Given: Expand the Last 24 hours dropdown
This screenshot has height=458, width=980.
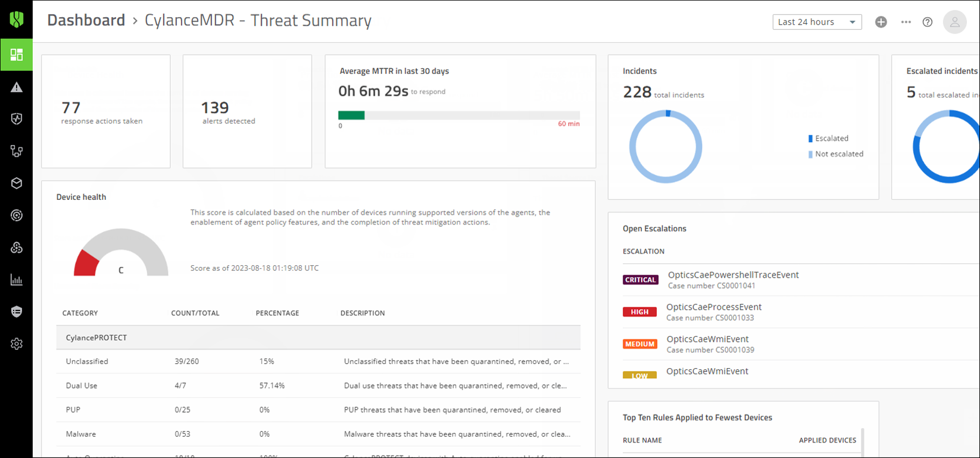Looking at the screenshot, I should click(x=817, y=22).
